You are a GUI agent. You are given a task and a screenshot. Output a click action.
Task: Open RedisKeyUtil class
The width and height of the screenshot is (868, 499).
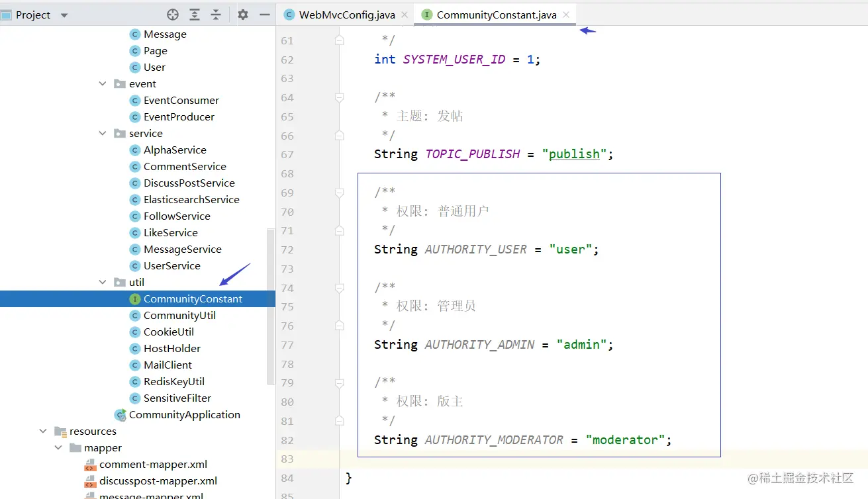(174, 382)
